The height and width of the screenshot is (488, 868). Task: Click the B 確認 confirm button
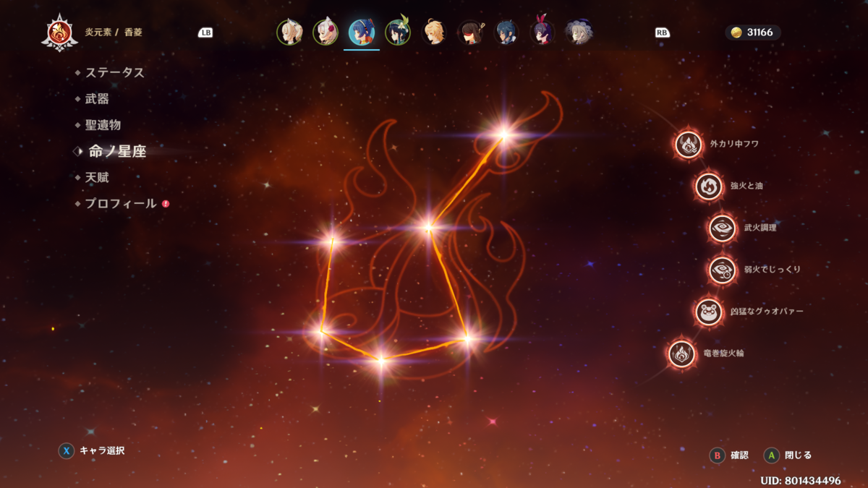point(729,455)
